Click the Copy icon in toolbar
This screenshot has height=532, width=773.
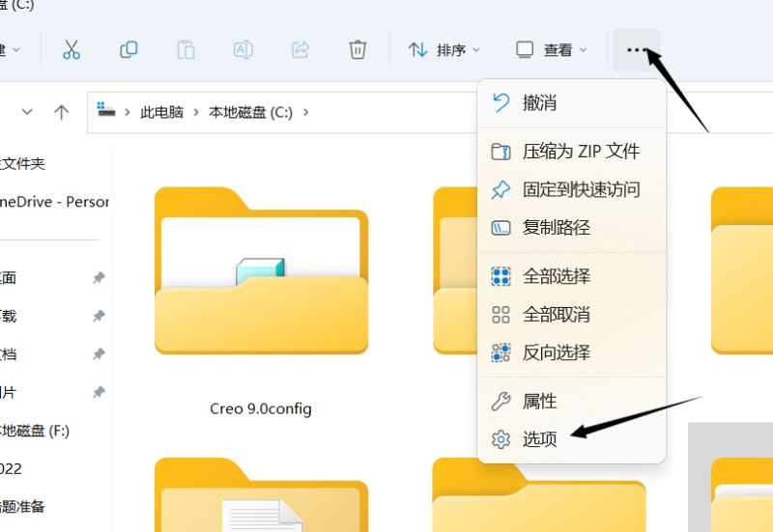tap(129, 50)
